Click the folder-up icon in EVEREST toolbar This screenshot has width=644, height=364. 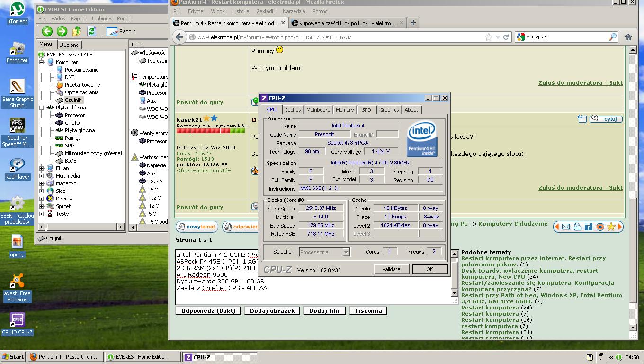(77, 31)
